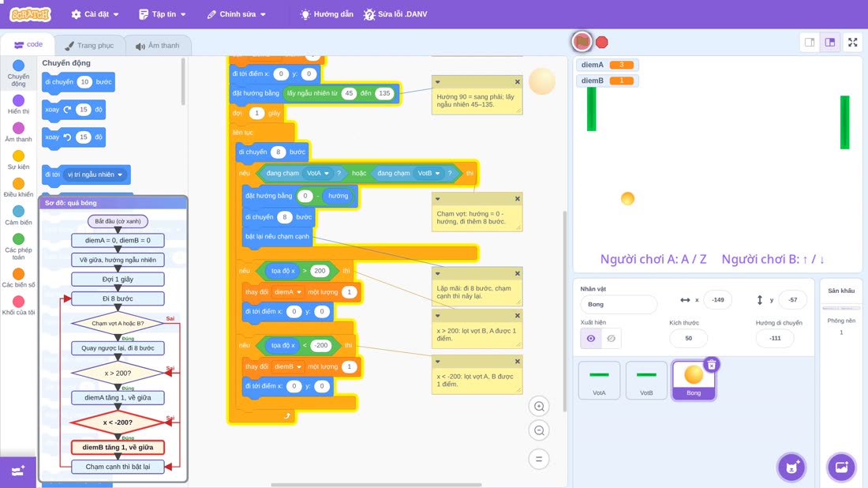Hide the Bong sprite from stage
Viewport: 868px width, 488px height.
611,339
